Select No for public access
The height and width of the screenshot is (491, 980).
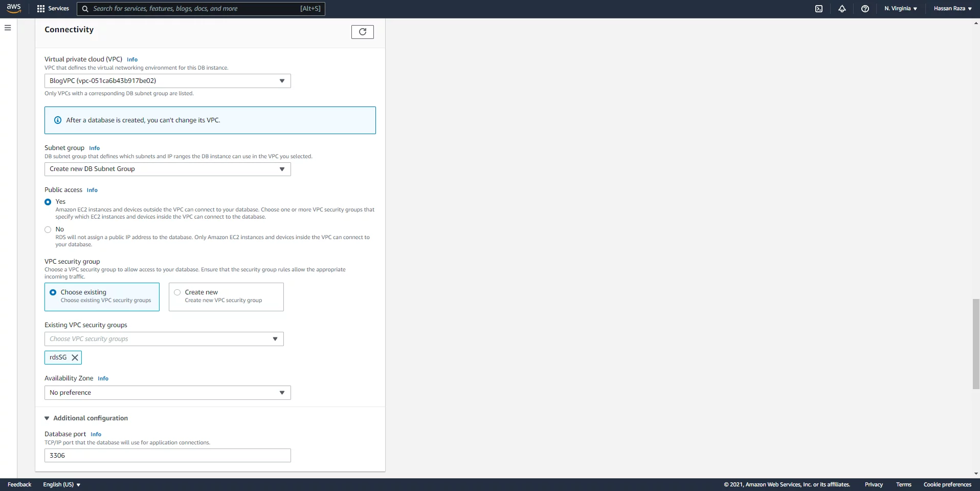tap(48, 229)
